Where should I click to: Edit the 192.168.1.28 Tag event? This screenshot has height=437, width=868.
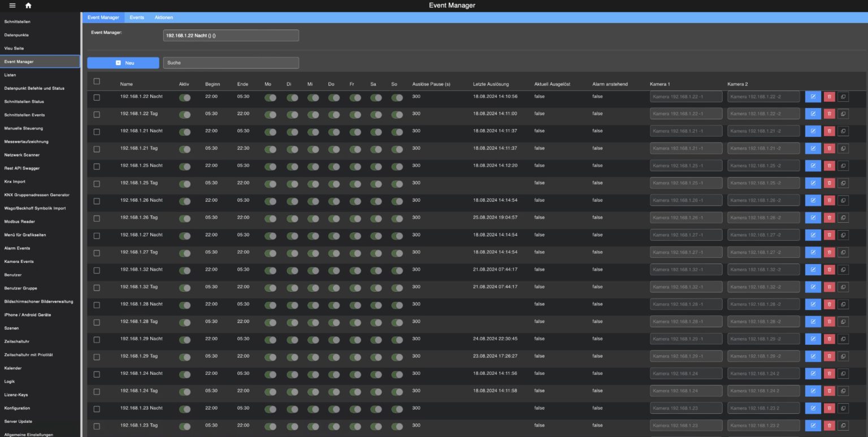coord(813,321)
